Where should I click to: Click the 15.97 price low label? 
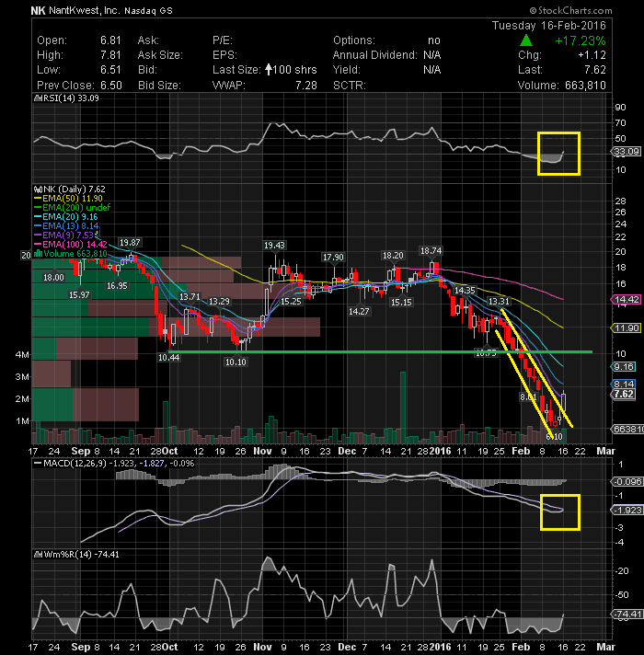tap(79, 295)
